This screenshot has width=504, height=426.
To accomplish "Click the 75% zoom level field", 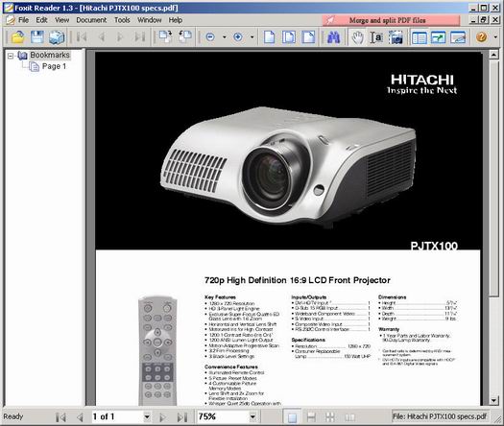I will point(223,416).
